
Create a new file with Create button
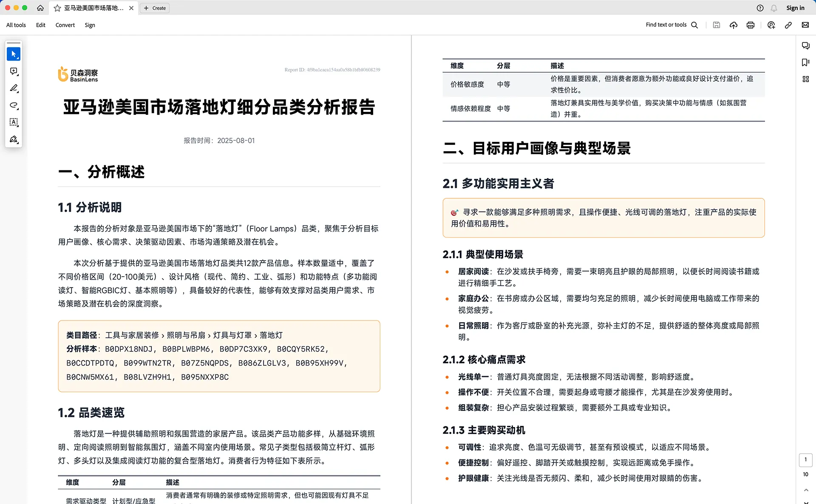click(155, 8)
